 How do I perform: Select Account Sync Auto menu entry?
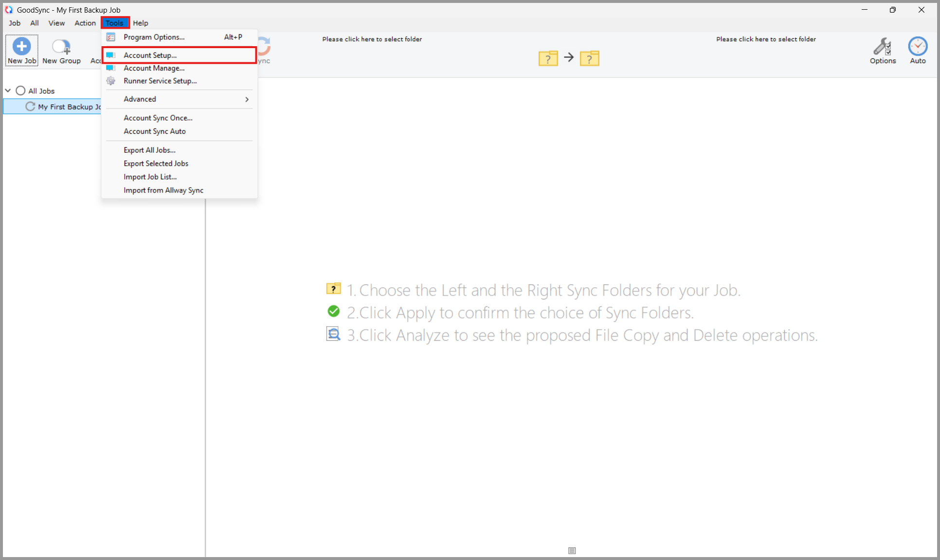tap(180, 131)
